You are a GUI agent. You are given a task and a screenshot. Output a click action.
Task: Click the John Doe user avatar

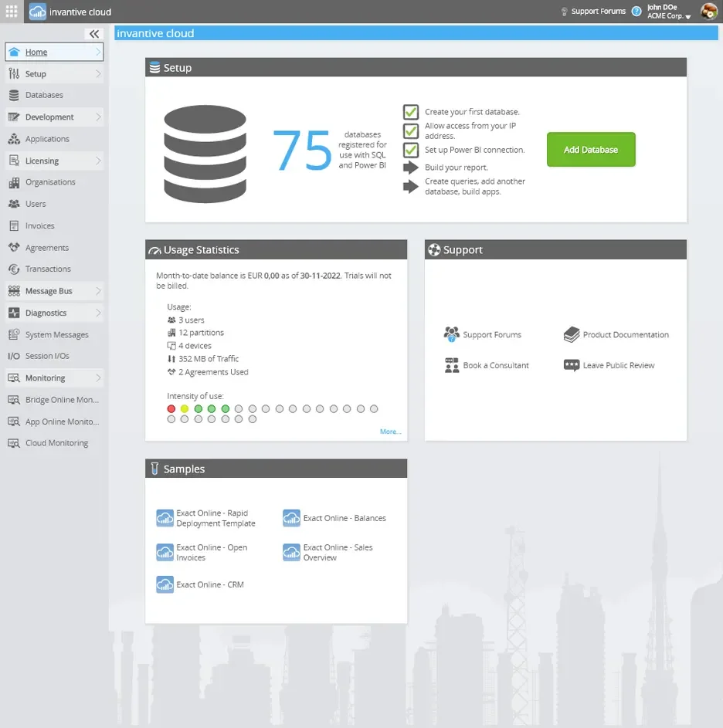pyautogui.click(x=708, y=12)
